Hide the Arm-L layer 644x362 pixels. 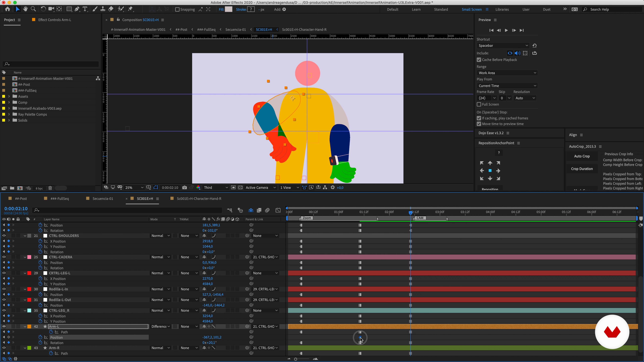4,326
